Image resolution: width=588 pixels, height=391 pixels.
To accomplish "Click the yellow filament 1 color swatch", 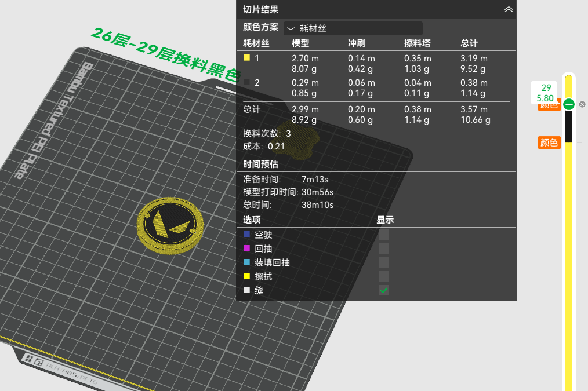I will [x=247, y=58].
